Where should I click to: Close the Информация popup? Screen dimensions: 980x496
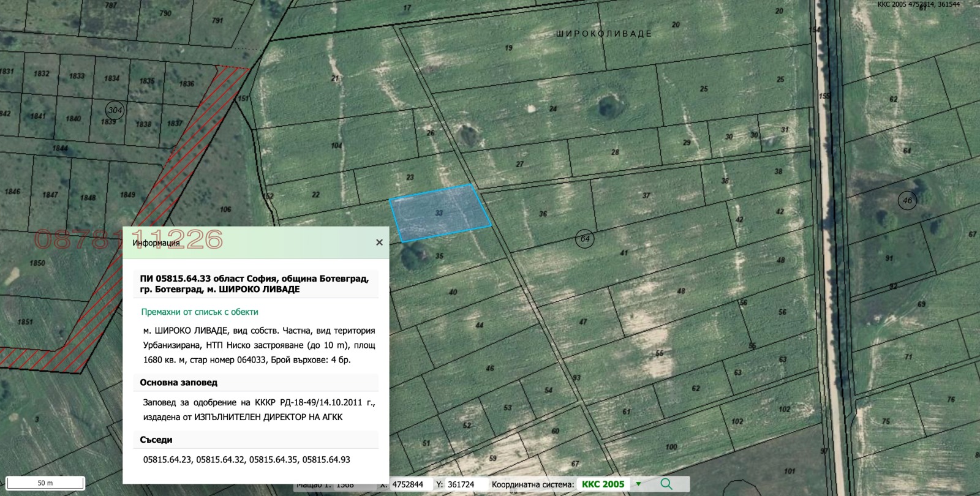pyautogui.click(x=379, y=242)
